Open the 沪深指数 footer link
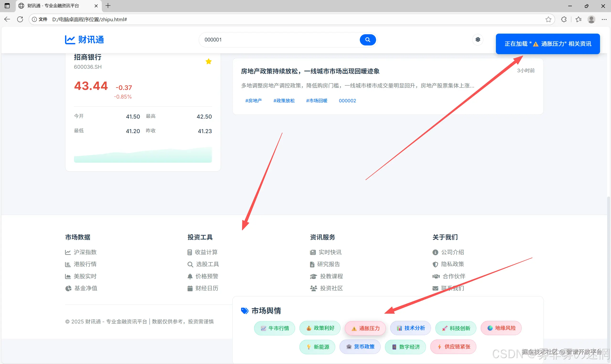Screen dimensions: 611x364 tap(85, 252)
